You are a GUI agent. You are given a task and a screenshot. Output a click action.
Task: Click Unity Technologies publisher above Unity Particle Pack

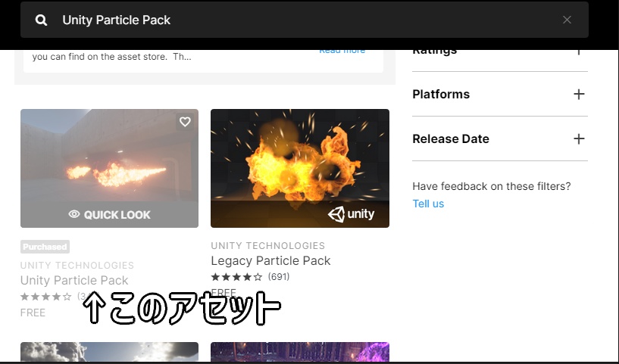click(x=77, y=266)
